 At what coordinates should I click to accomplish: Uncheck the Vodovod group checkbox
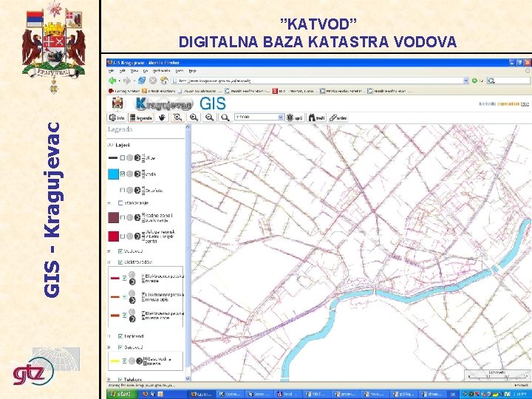coord(120,251)
